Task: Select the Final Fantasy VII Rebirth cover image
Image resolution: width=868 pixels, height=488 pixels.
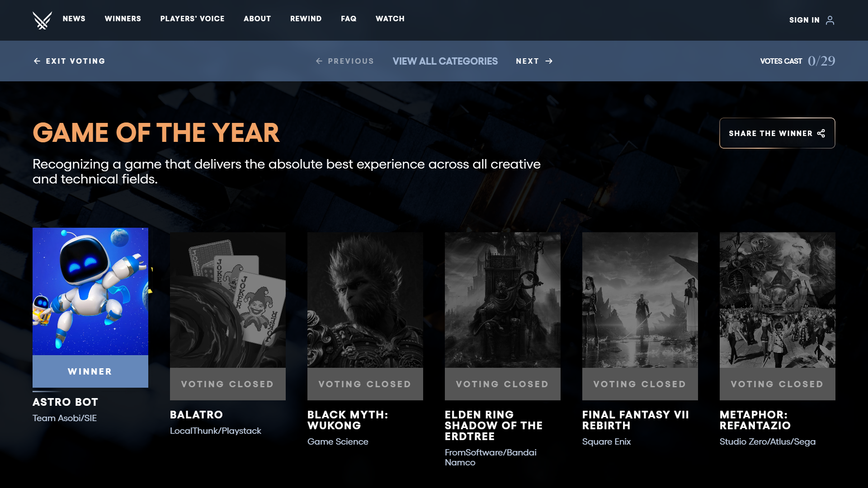Action: click(640, 300)
